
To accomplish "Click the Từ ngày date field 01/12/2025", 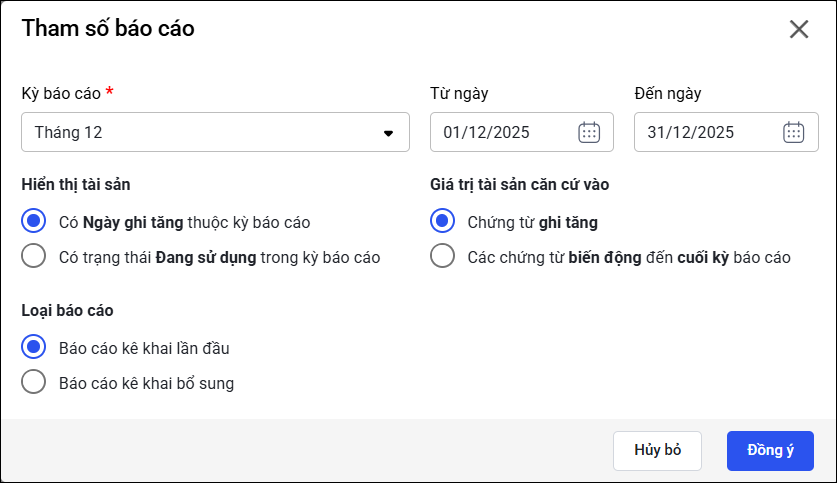I will pos(500,132).
